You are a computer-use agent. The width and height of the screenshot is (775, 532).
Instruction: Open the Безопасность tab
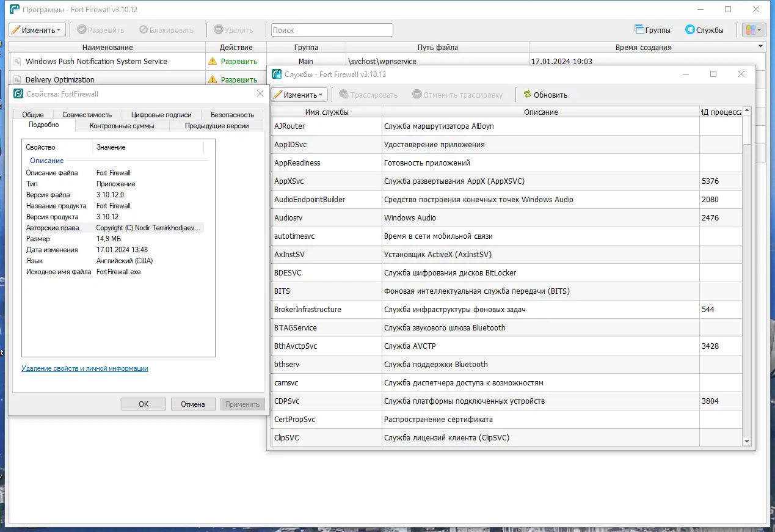click(232, 114)
